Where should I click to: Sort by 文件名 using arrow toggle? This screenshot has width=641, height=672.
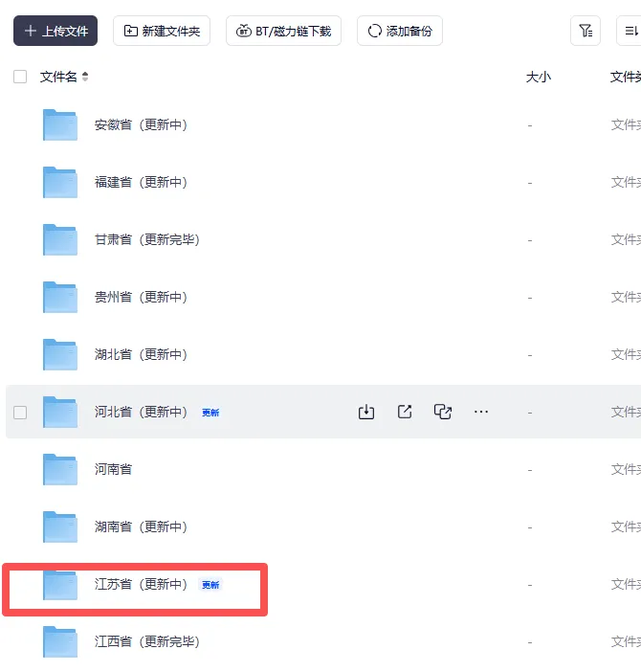[x=85, y=77]
